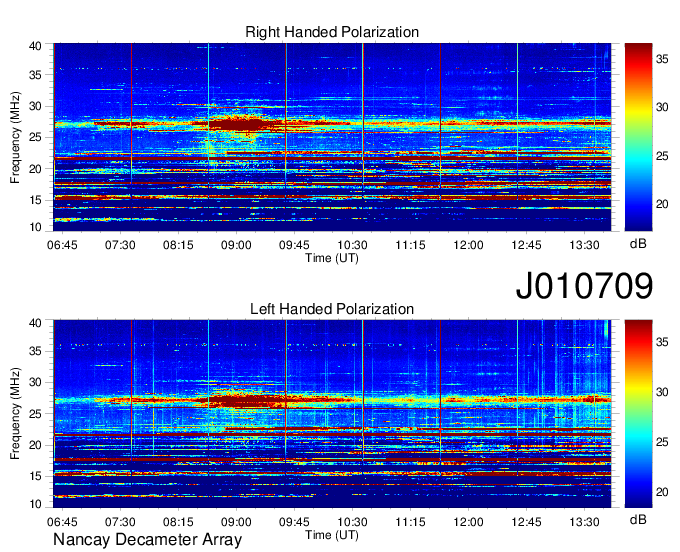Click the 'Left Handed Polarization' title

[332, 309]
